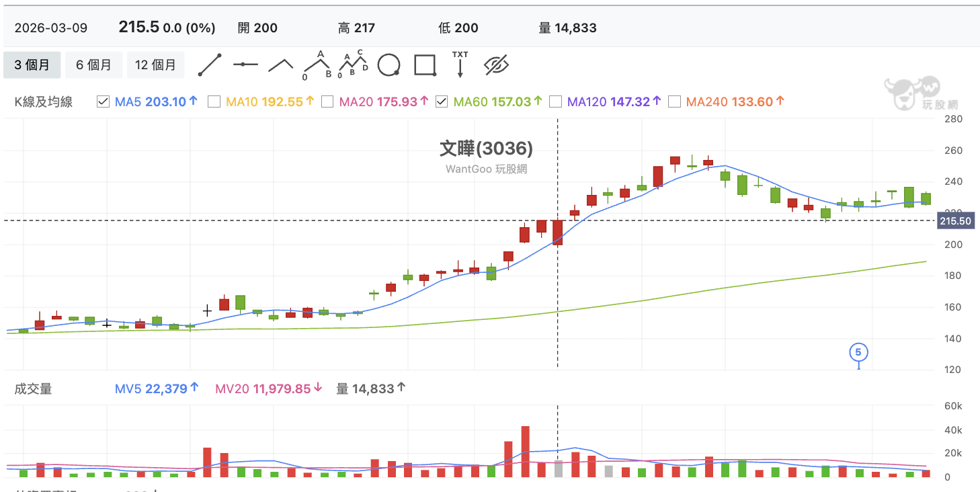Select the rectangle drawing tool
Image resolution: width=980 pixels, height=492 pixels.
[425, 65]
